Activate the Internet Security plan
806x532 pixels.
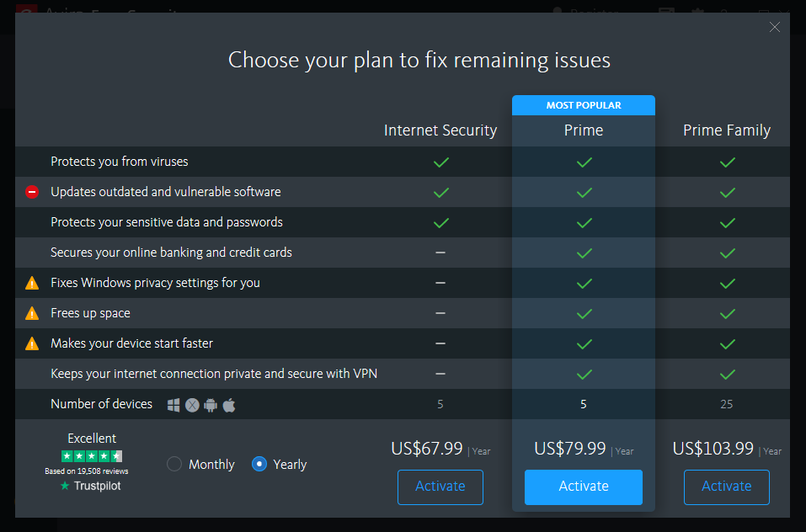coord(440,487)
